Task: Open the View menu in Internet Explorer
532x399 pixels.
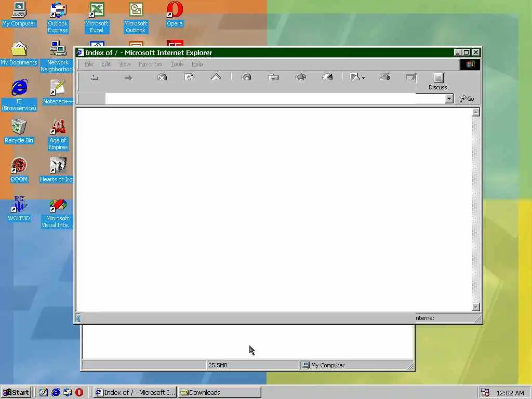Action: click(x=125, y=64)
